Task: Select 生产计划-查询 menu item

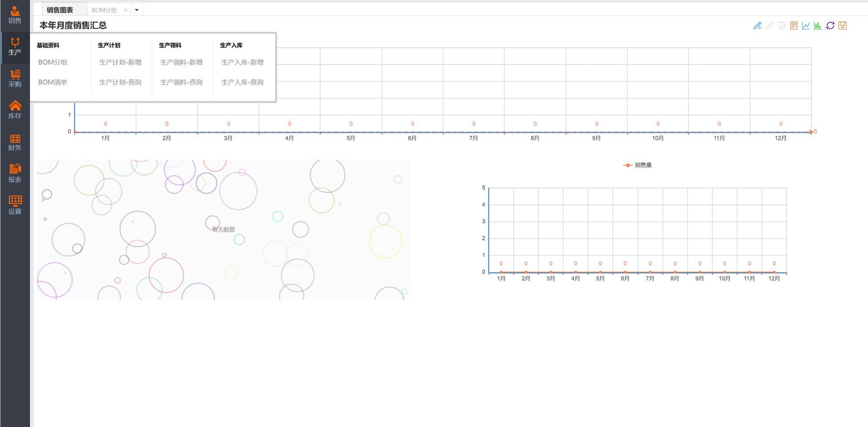Action: pos(120,82)
